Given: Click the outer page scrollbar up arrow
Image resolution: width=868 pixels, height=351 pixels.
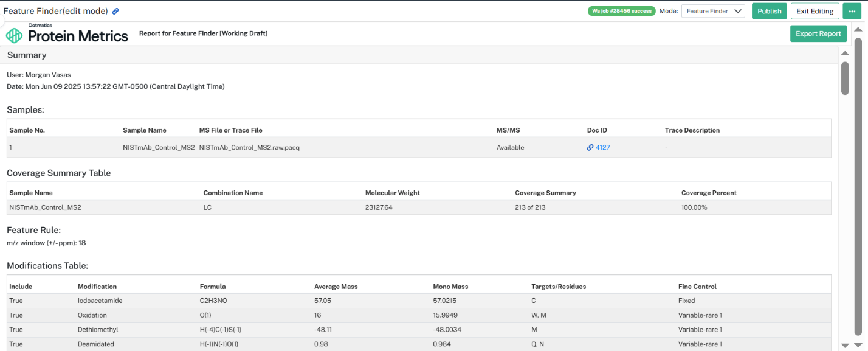Looking at the screenshot, I should click(858, 29).
